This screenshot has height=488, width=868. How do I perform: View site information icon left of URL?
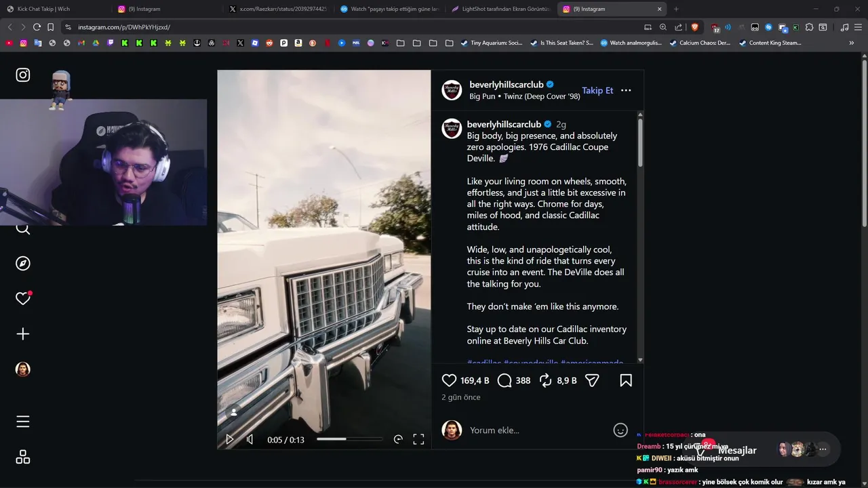point(68,27)
